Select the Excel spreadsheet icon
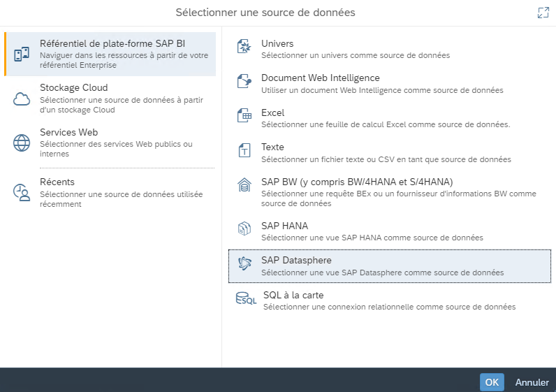 point(244,117)
